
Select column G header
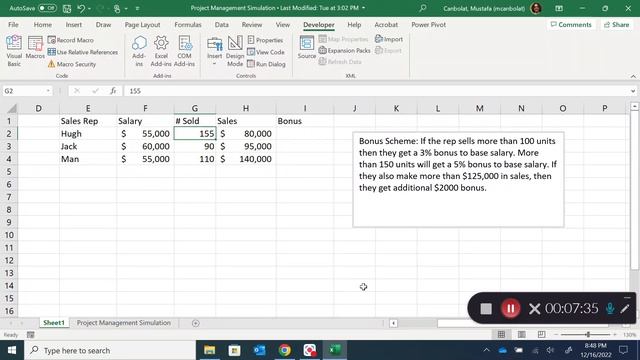[195, 108]
